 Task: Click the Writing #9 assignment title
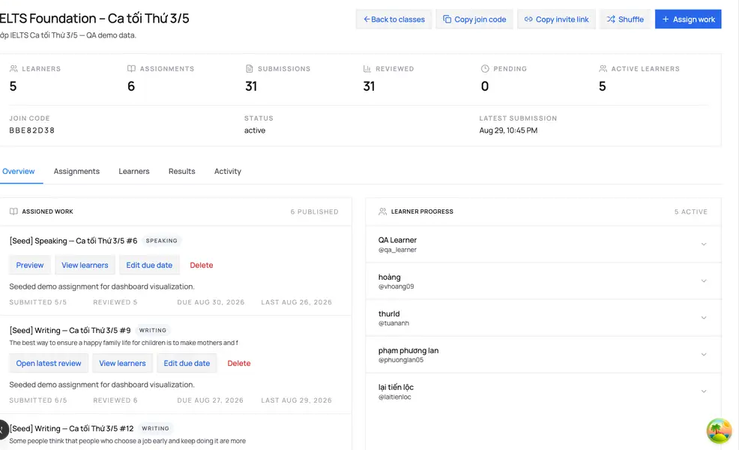click(70, 330)
